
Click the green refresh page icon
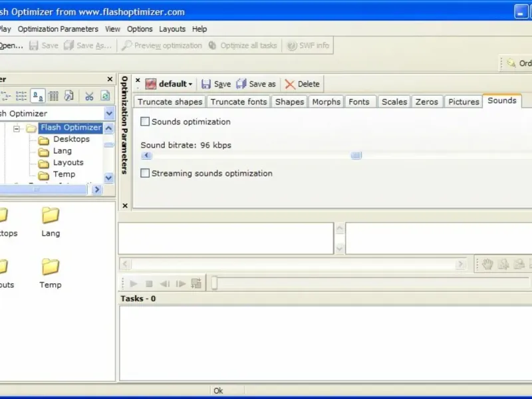(105, 96)
